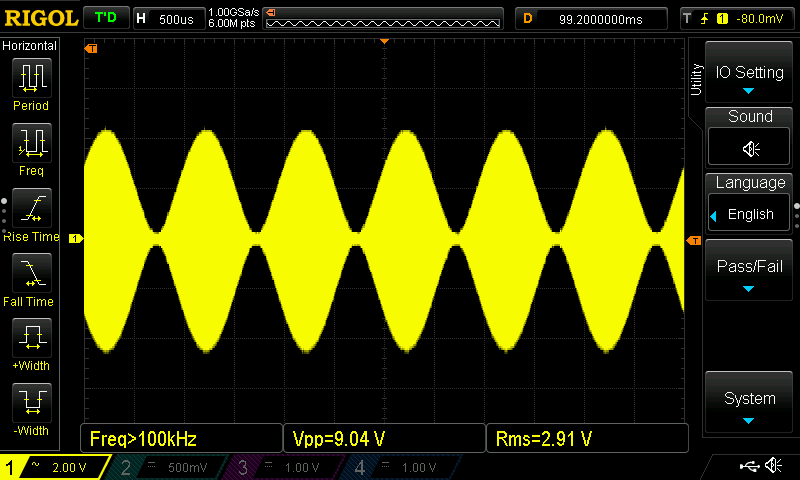The image size is (800, 480).
Task: Click the rising edge trigger icon
Action: coord(704,19)
